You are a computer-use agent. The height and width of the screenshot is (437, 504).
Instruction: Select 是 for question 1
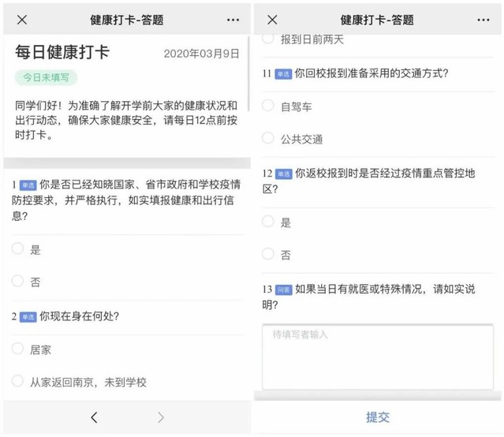point(18,249)
